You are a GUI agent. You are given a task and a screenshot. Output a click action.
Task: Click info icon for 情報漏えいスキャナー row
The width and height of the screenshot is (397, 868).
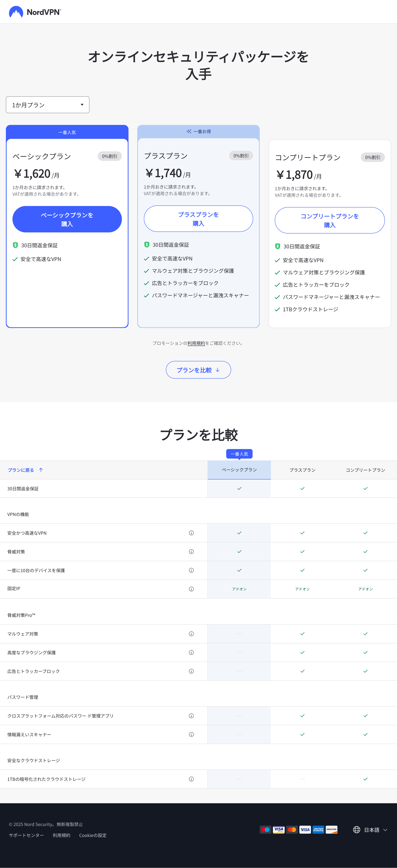tap(191, 735)
